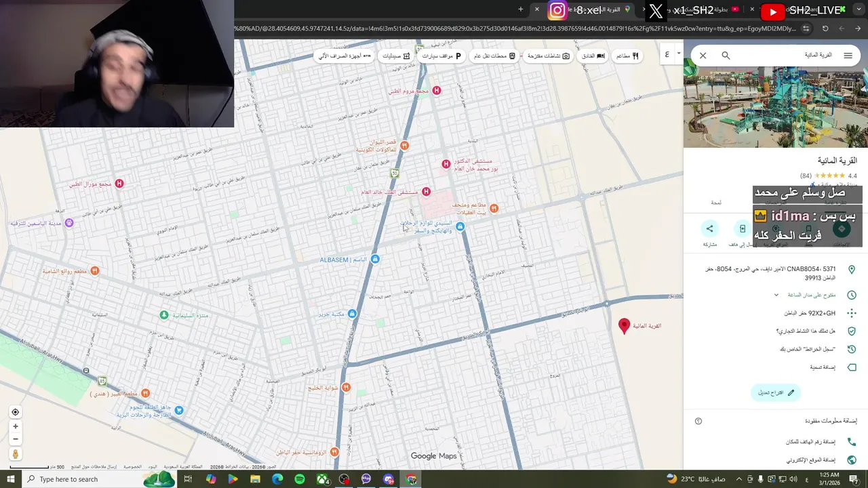Open the water park photo thumbnail

tap(776, 107)
